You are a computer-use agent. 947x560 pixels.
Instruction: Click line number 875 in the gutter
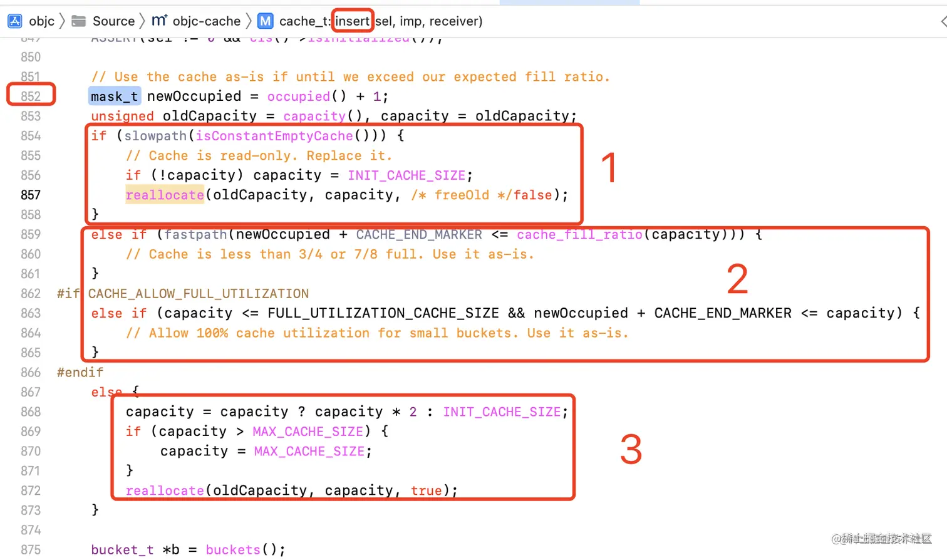click(x=31, y=550)
